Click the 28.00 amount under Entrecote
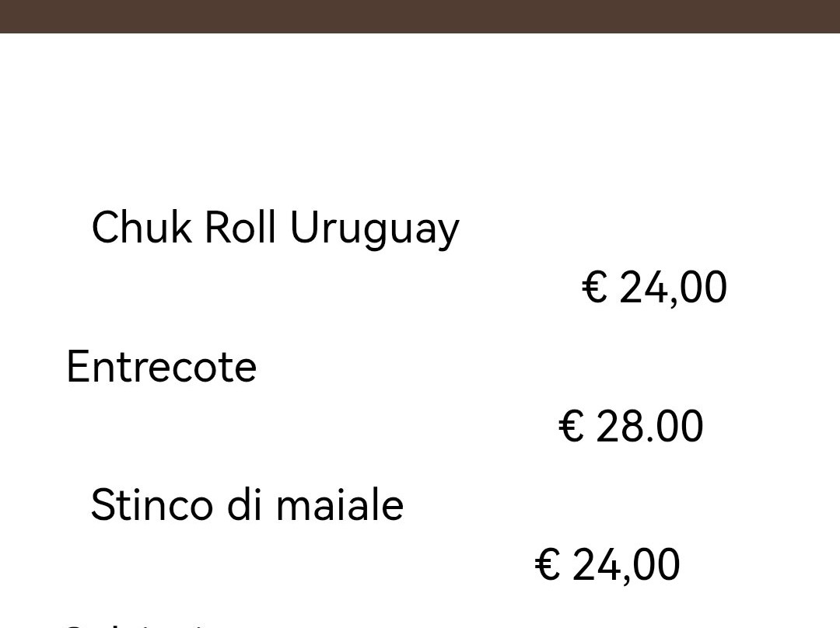The image size is (840, 628). tap(650, 427)
